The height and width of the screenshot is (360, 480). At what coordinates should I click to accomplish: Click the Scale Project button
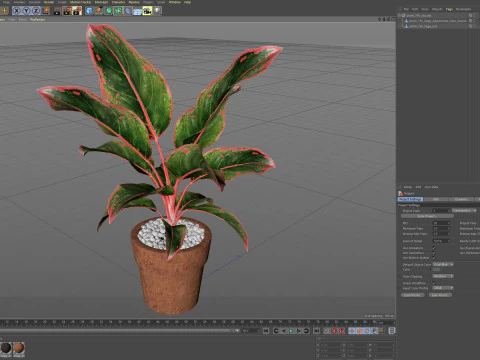coord(427,216)
